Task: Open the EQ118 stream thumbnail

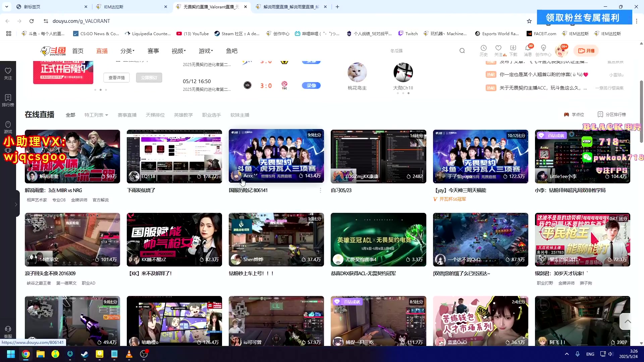Action: 174,157
